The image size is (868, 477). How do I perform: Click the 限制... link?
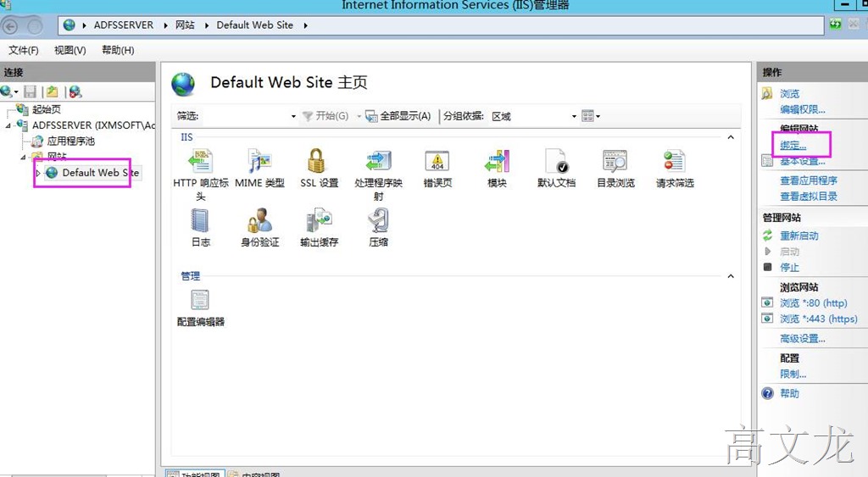tap(793, 374)
